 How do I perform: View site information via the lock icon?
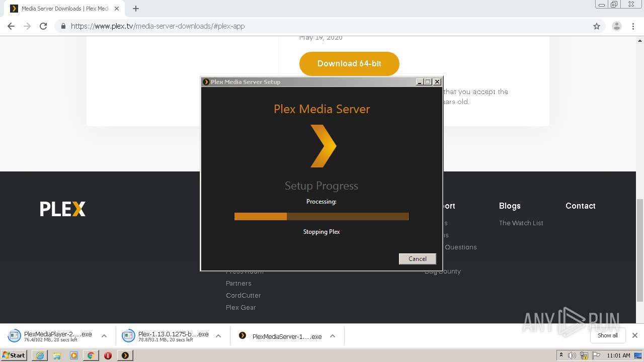pyautogui.click(x=63, y=26)
